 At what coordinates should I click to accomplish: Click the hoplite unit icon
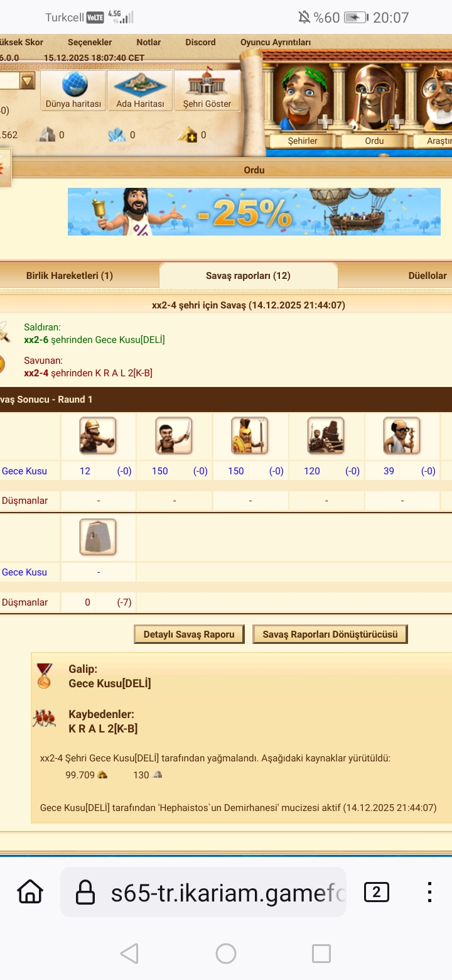tap(250, 435)
